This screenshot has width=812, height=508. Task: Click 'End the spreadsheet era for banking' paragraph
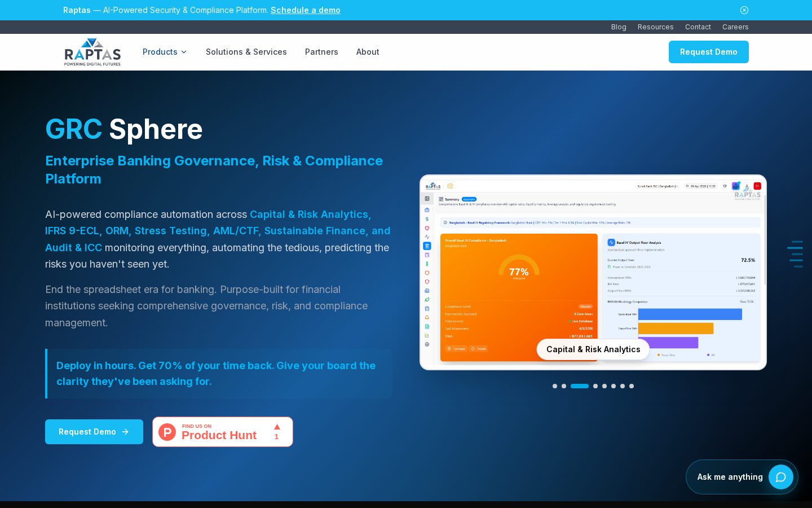(x=206, y=306)
